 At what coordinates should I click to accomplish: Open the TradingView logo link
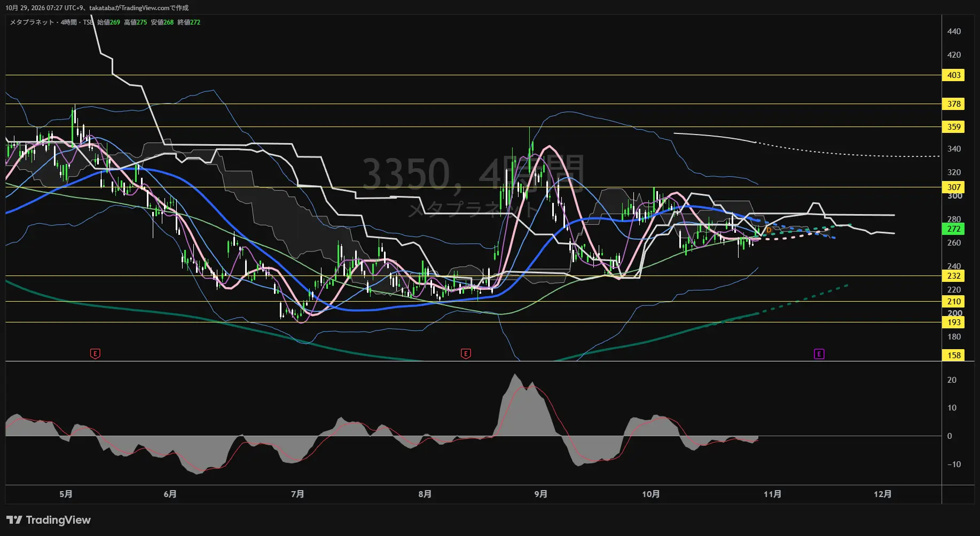click(x=49, y=520)
